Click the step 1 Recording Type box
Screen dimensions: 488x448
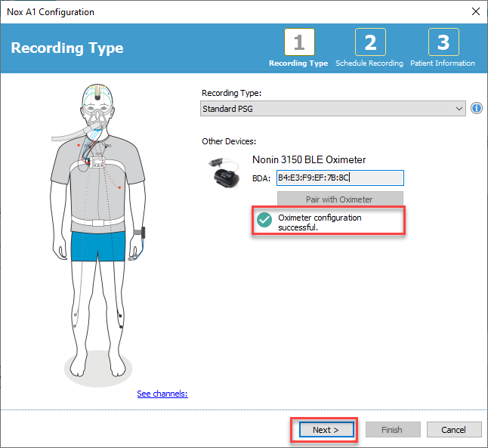[299, 42]
